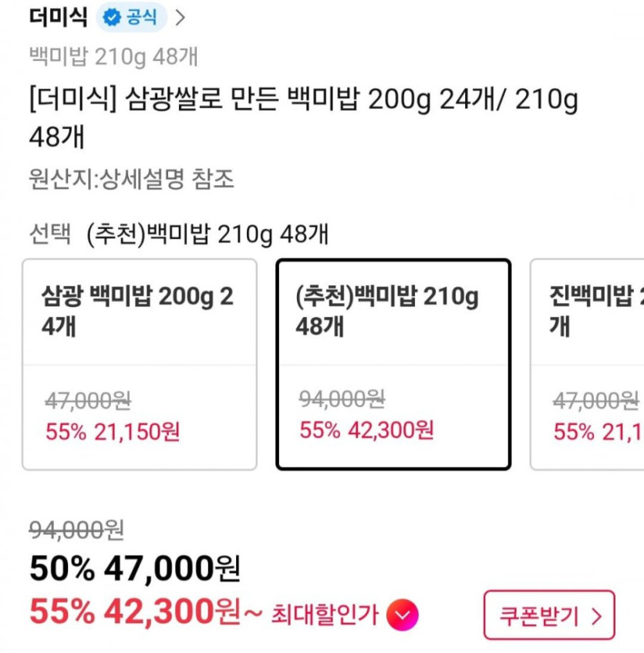The width and height of the screenshot is (644, 653).
Task: Click the [더미식] 삼광쌀로 만든 백미밥 product title
Action: pyautogui.click(x=302, y=117)
